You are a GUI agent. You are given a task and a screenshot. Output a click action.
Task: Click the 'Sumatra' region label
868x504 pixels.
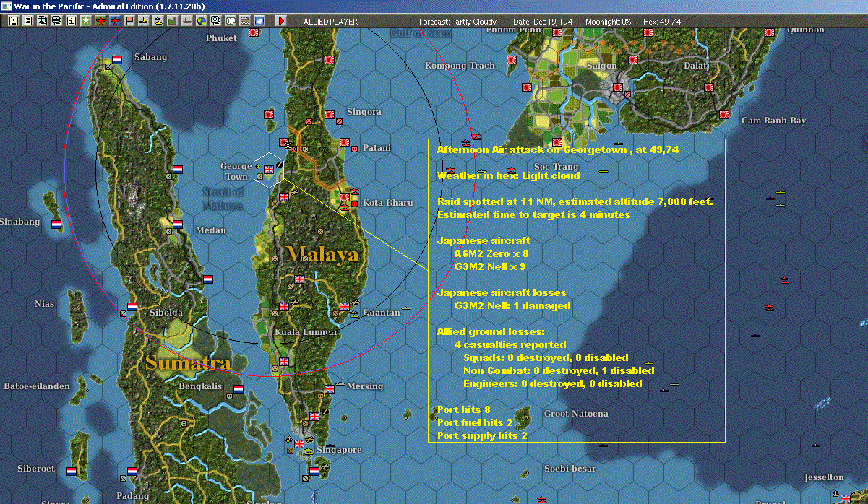[x=188, y=362]
